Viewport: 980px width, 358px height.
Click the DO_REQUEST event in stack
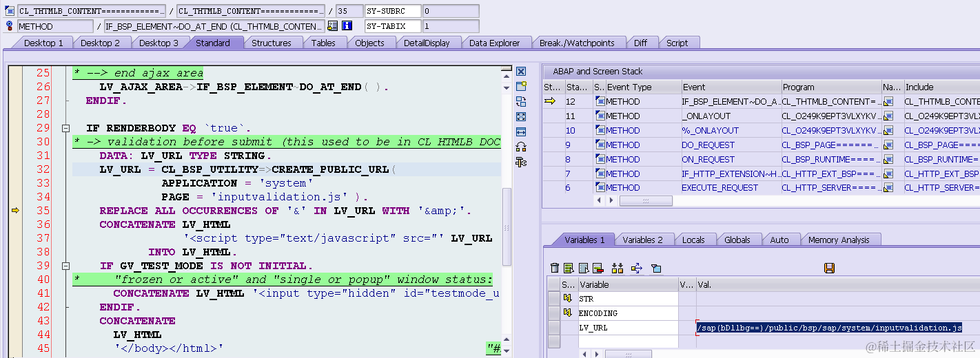[x=708, y=145]
